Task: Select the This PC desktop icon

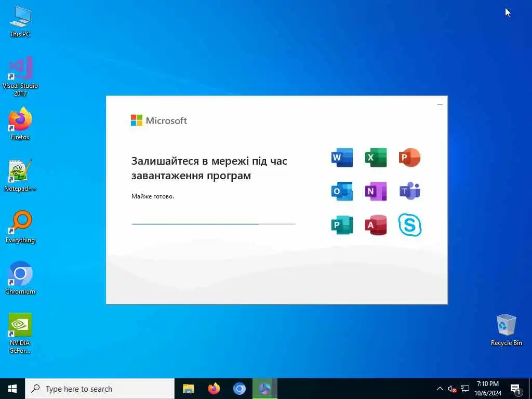Action: click(20, 21)
